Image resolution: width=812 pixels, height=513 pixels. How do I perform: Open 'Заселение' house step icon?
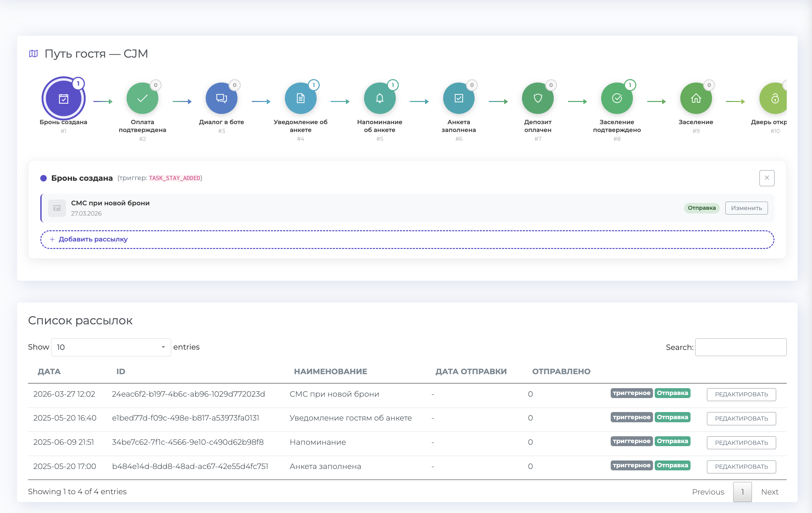(696, 99)
